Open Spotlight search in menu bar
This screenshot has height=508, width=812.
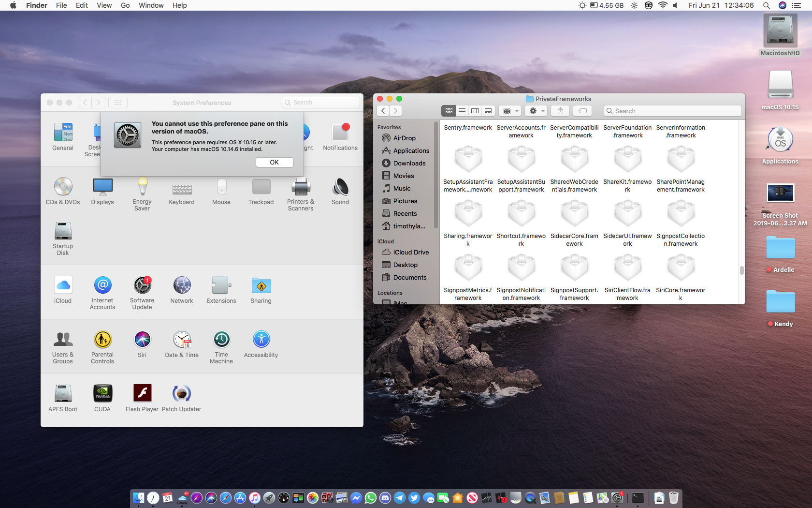tap(766, 5)
